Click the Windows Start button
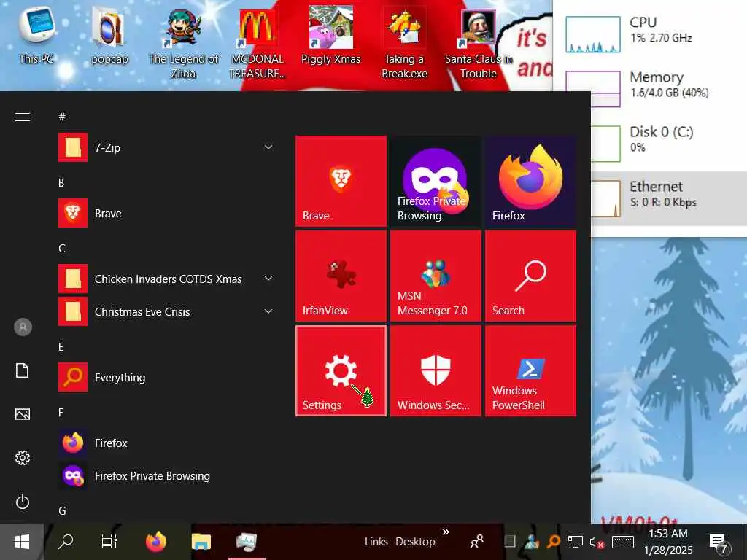Screen dimensions: 747x560 tap(22, 542)
